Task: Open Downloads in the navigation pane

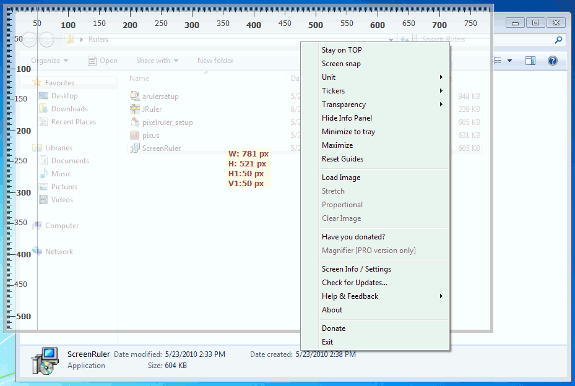Action: click(64, 109)
